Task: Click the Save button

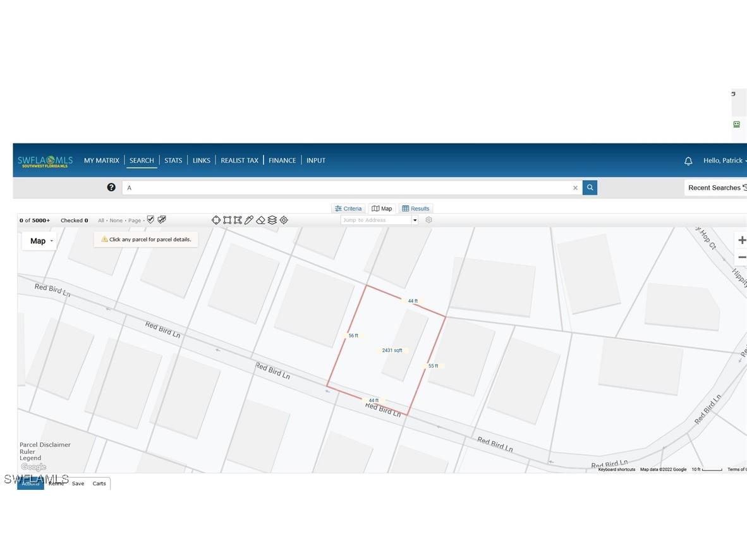Action: 78,484
